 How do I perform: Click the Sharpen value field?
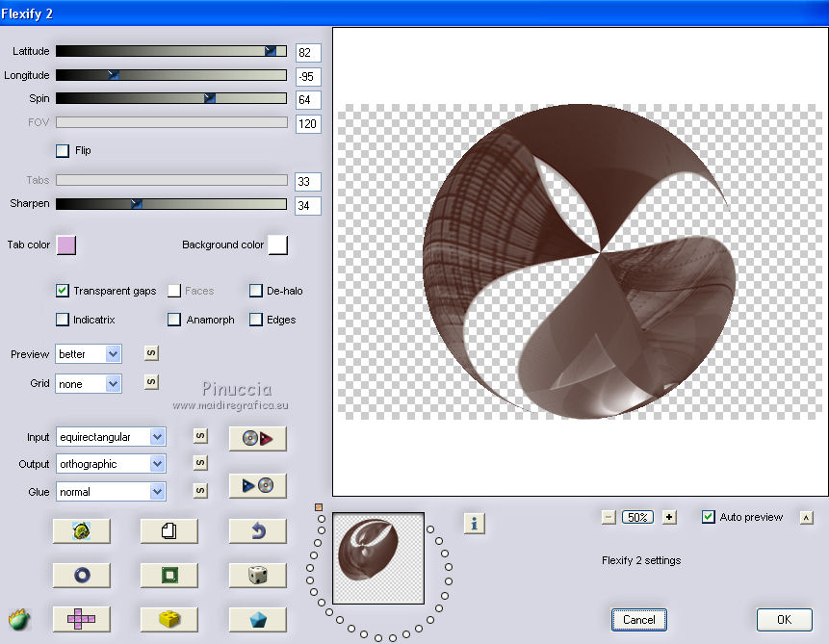(x=308, y=206)
